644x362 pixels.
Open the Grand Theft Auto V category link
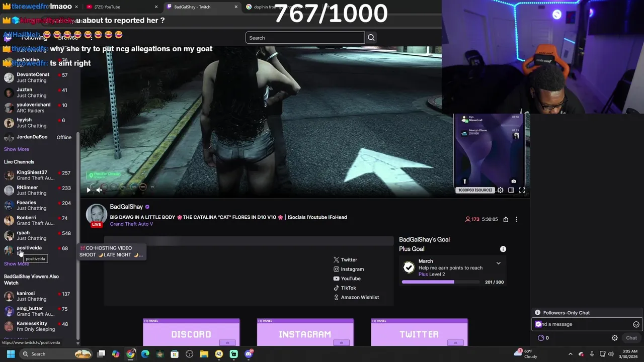pyautogui.click(x=131, y=224)
